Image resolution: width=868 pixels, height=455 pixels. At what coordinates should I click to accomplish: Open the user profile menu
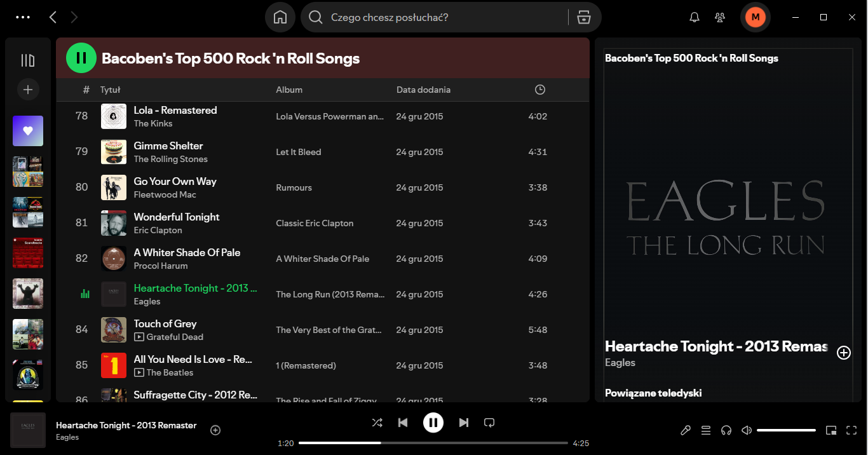pos(756,17)
